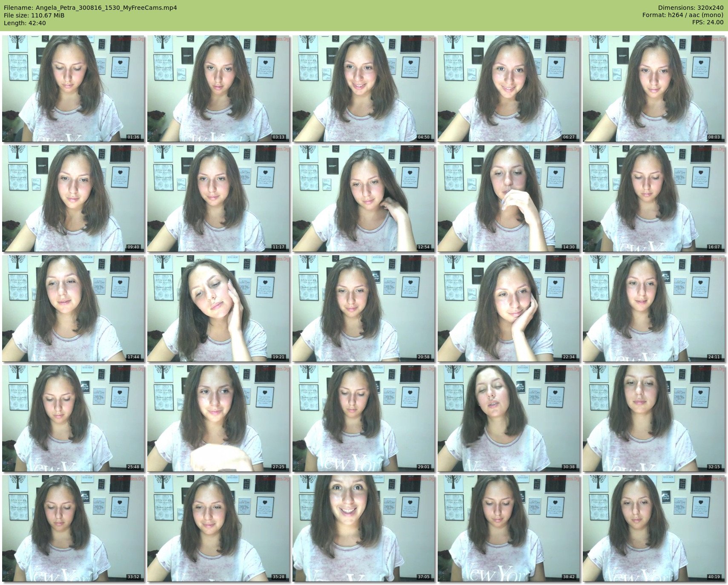Image resolution: width=728 pixels, height=585 pixels.
Task: Select the thumbnail with timestamp 17:44
Action: click(x=73, y=308)
